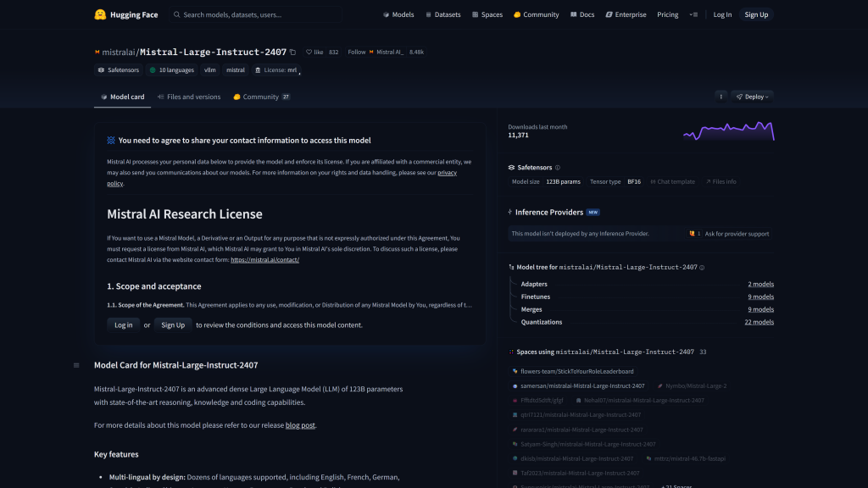868x488 pixels.
Task: Open Enterprise in top navigation
Action: coord(626,14)
